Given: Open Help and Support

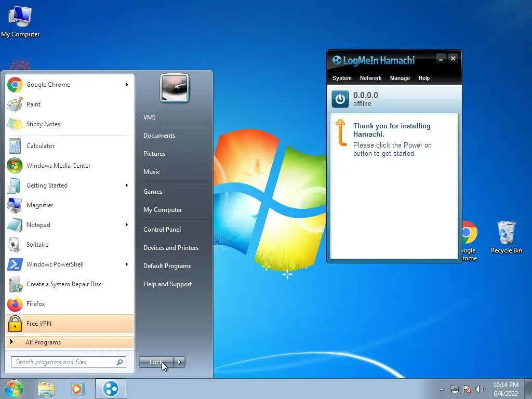Looking at the screenshot, I should [167, 284].
